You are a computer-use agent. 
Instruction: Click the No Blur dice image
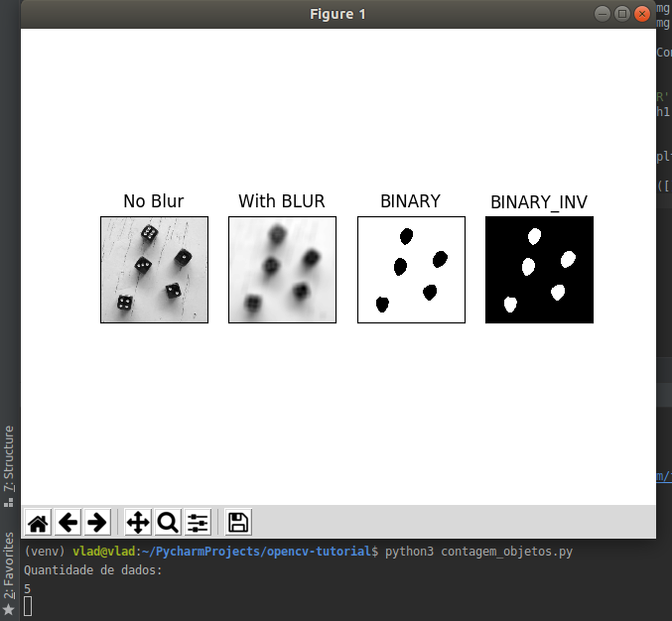pyautogui.click(x=154, y=270)
